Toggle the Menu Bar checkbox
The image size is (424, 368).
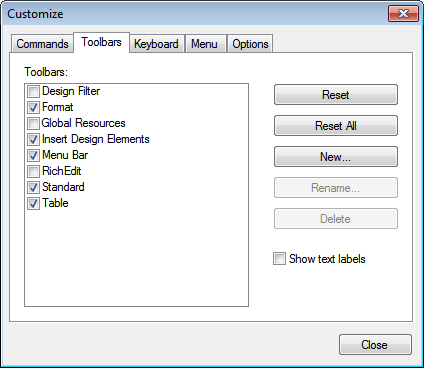[33, 155]
